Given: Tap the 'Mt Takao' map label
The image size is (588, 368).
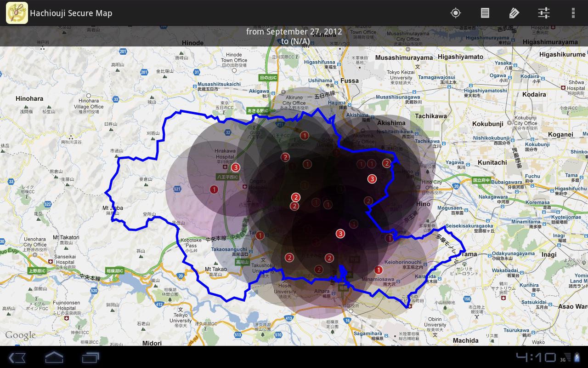Looking at the screenshot, I should (216, 269).
